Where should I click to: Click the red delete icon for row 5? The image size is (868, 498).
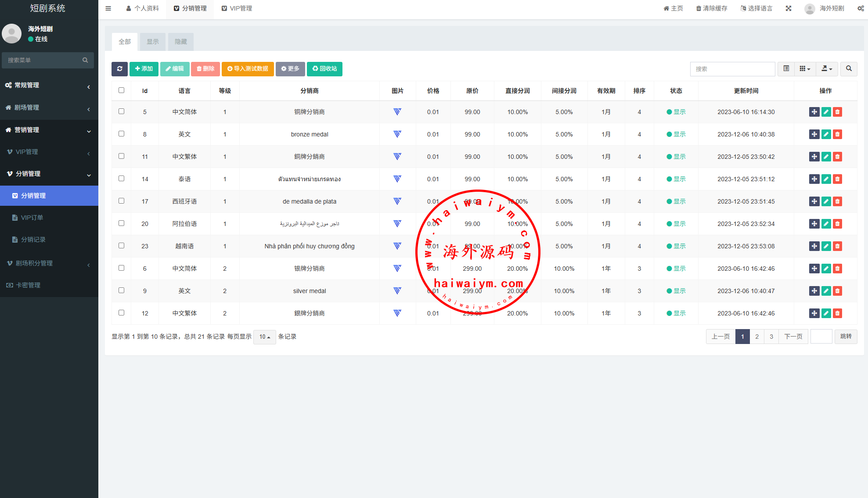coord(837,112)
